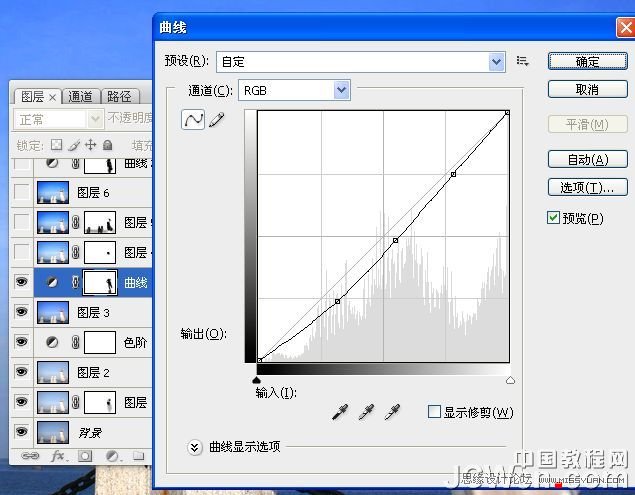The height and width of the screenshot is (495, 635).
Task: Click the 自动 auto button
Action: (x=587, y=160)
